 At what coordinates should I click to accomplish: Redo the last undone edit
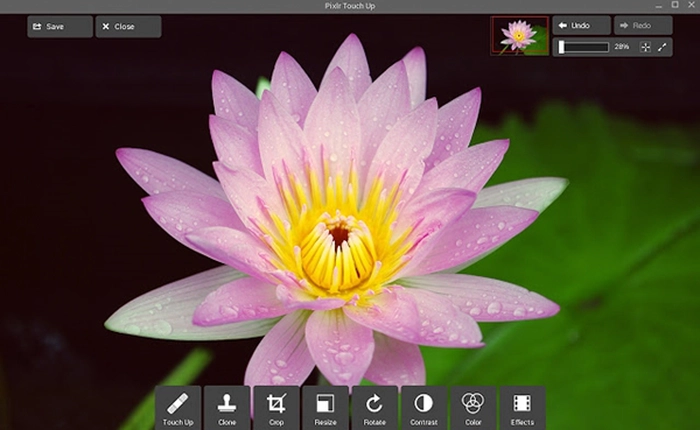click(x=643, y=25)
